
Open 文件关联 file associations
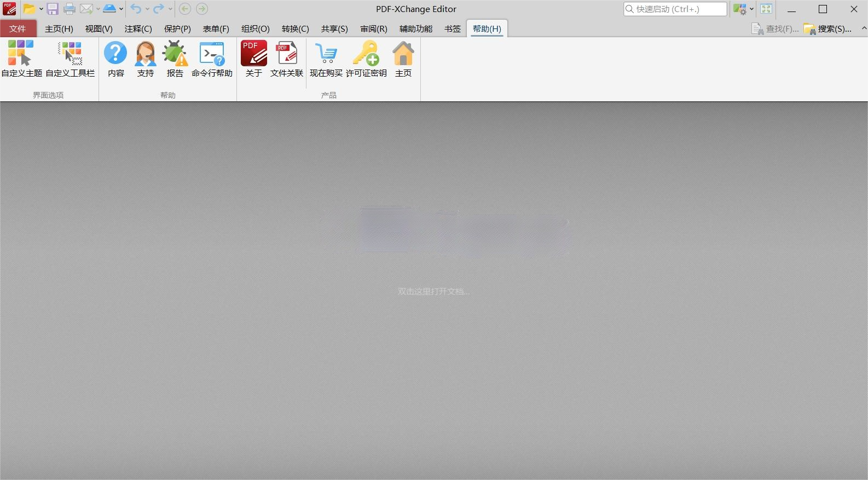pos(287,59)
